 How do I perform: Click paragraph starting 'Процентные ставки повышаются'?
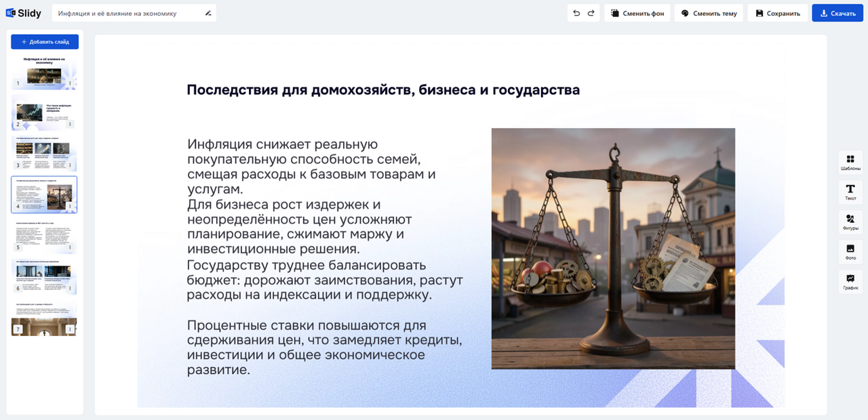click(x=324, y=348)
